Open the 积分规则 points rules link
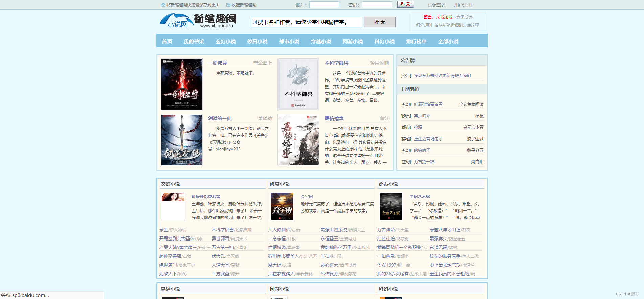 pos(424,25)
